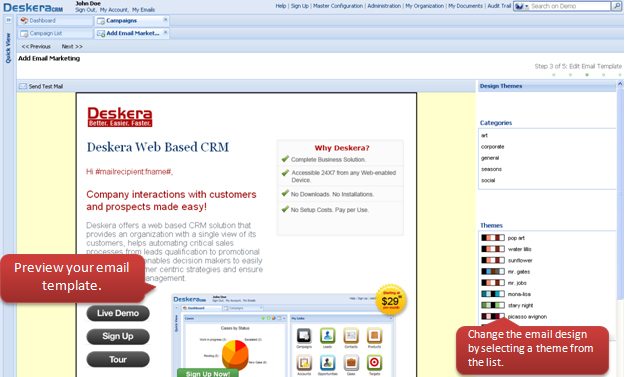Close the Campaigns tab
This screenshot has height=377, width=631.
point(165,20)
